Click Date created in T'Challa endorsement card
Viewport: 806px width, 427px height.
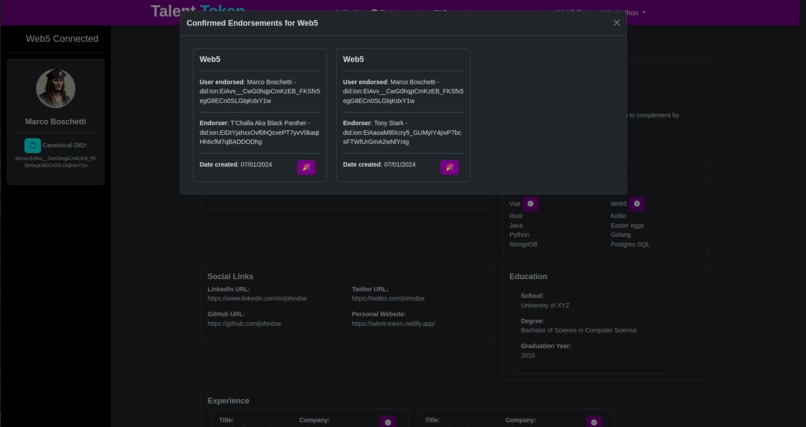(236, 164)
